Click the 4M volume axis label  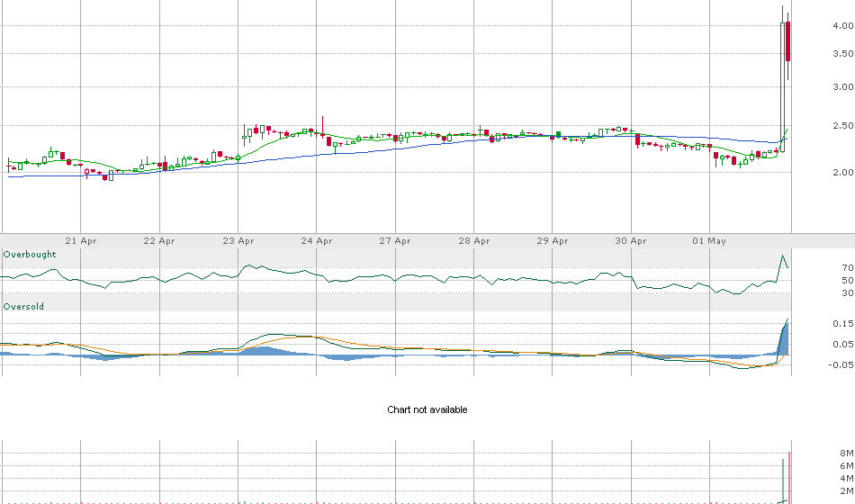[847, 479]
